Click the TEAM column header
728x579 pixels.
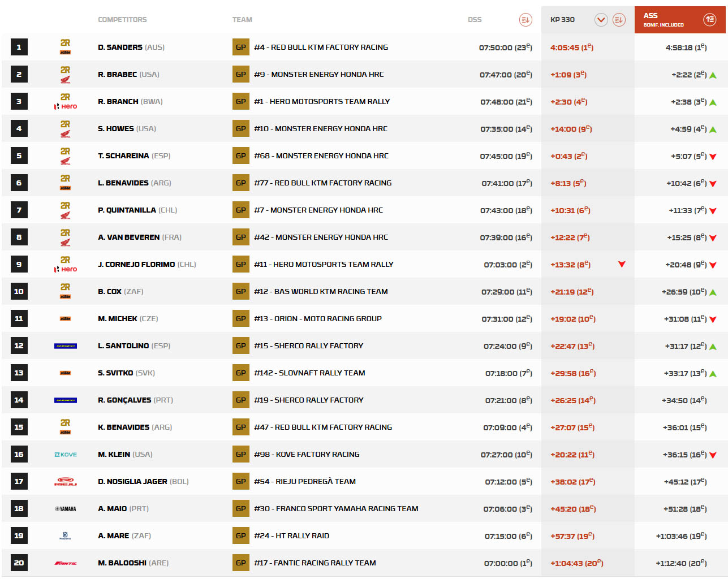pos(242,20)
